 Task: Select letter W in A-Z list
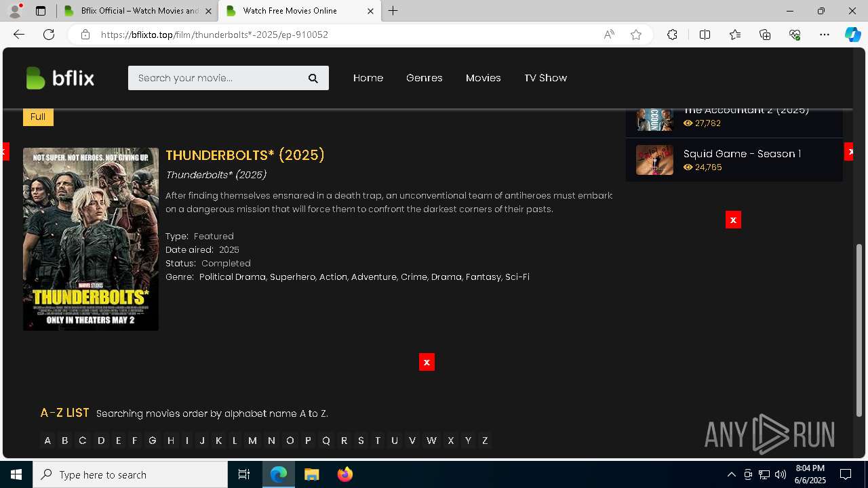[x=431, y=441]
